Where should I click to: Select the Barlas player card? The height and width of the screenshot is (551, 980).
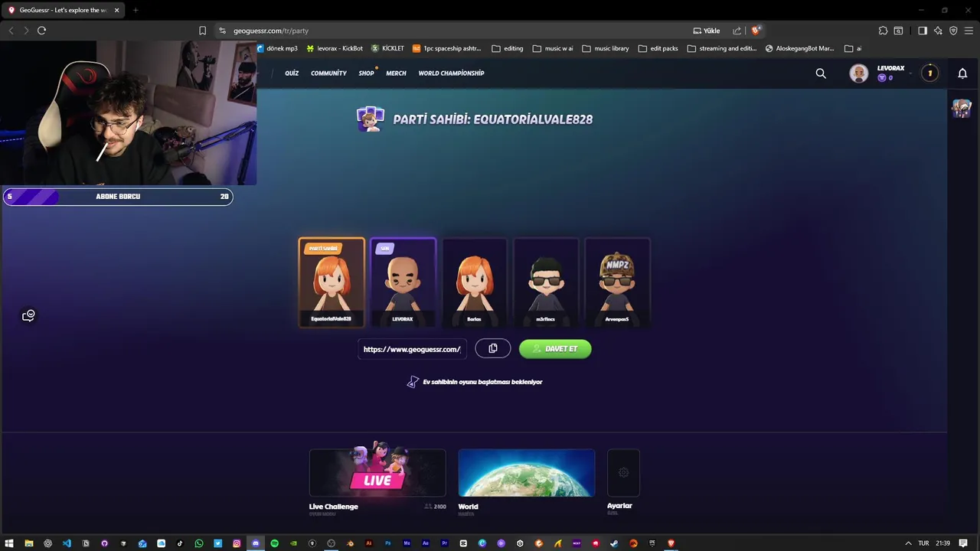point(474,282)
